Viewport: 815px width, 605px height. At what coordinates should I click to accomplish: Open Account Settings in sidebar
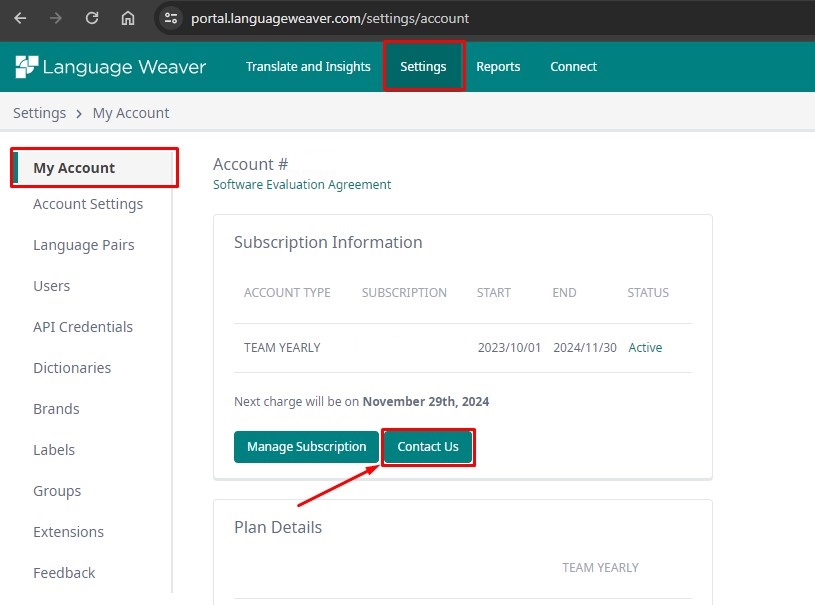click(x=88, y=204)
